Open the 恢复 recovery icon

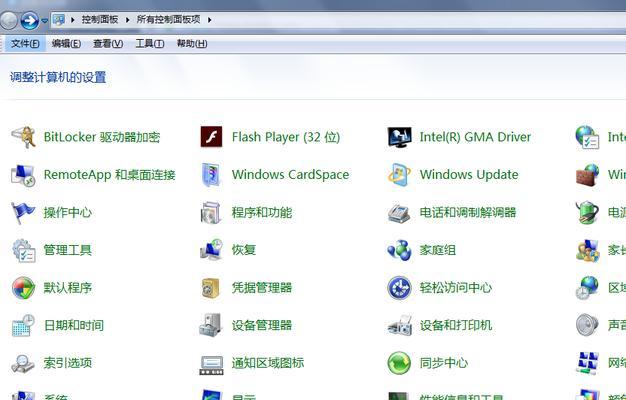tap(211, 250)
